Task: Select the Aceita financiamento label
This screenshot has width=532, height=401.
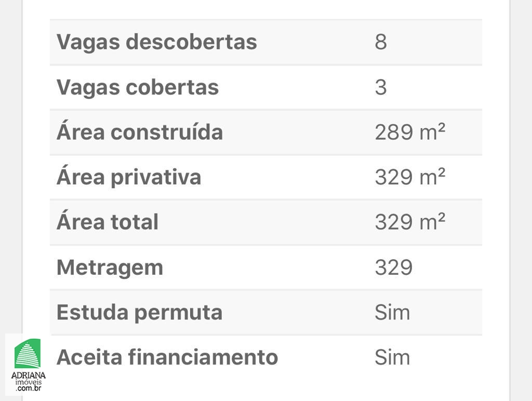Action: click(x=167, y=357)
